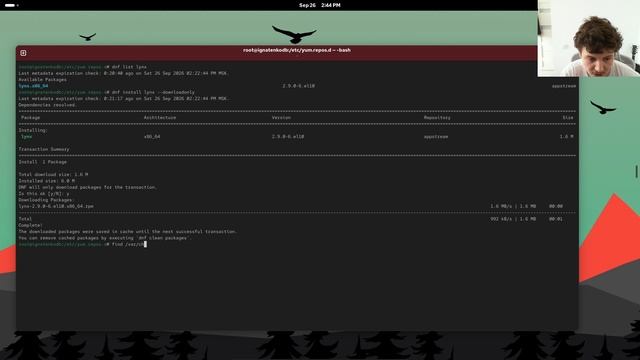Click the highlighted 'lynx.x86_64' package name
This screenshot has width=640, height=360.
pos(33,86)
